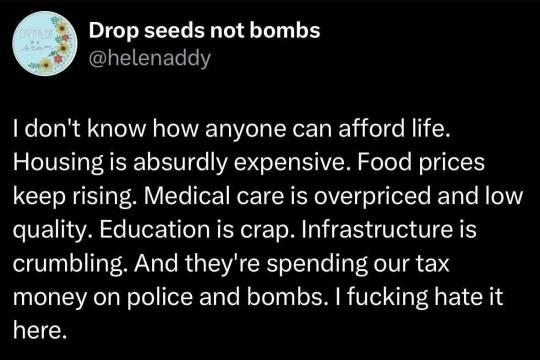Click the words police and bombs
540x360 pixels.
[226, 298]
